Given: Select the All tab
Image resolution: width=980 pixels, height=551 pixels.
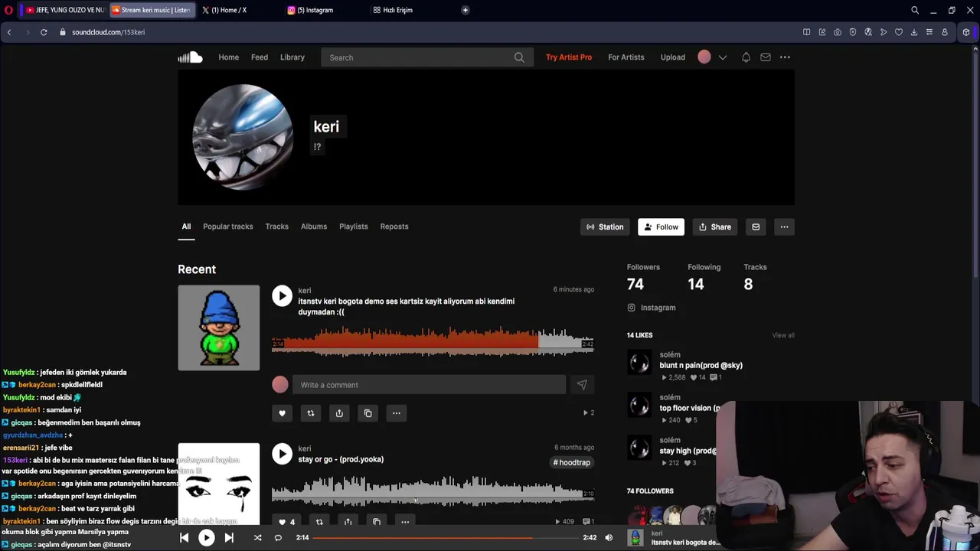Looking at the screenshot, I should (x=186, y=227).
